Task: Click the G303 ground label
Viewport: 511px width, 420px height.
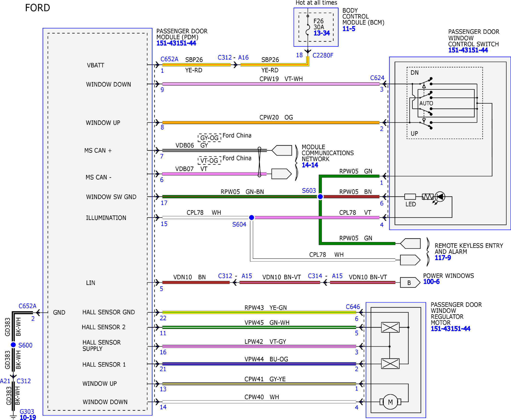Action: [x=27, y=412]
